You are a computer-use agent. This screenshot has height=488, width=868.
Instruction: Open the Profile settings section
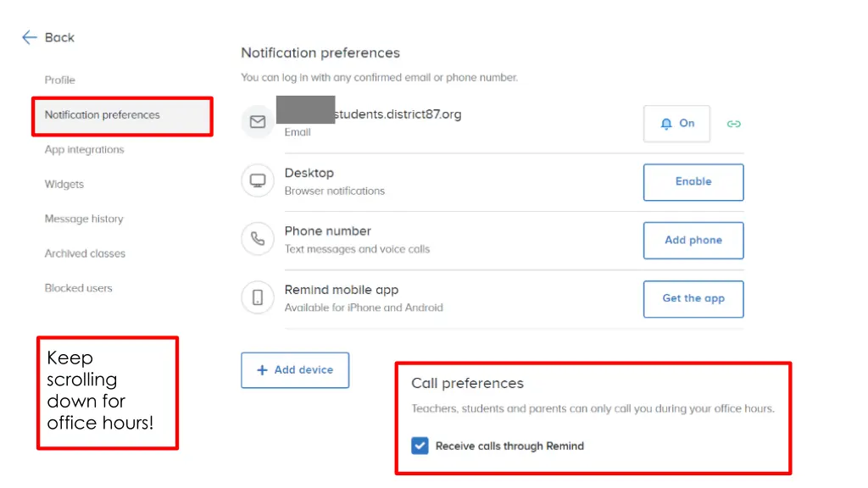click(x=60, y=80)
